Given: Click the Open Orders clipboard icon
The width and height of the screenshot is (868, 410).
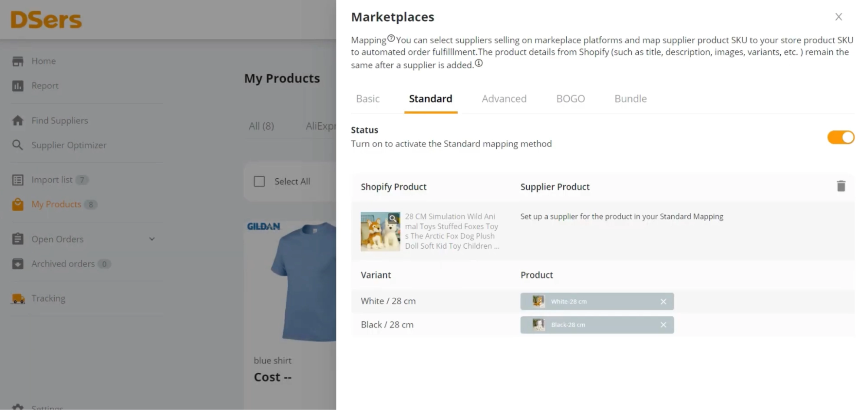Looking at the screenshot, I should click(18, 239).
